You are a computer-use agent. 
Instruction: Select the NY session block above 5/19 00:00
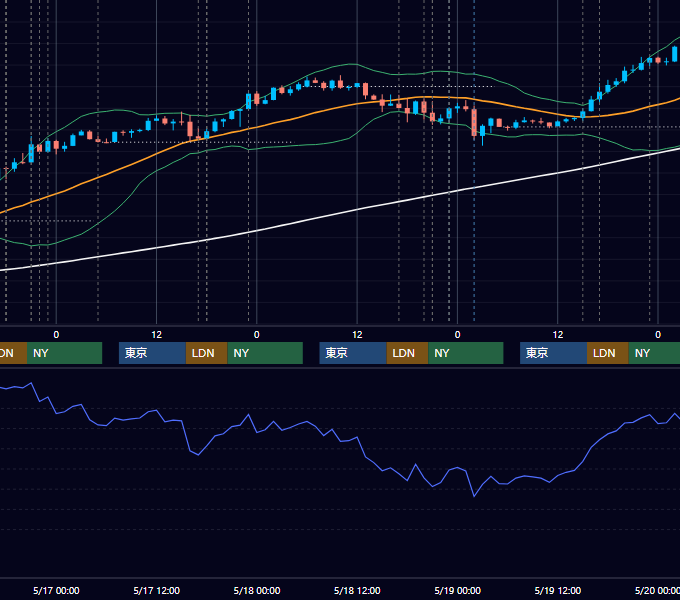click(x=466, y=353)
